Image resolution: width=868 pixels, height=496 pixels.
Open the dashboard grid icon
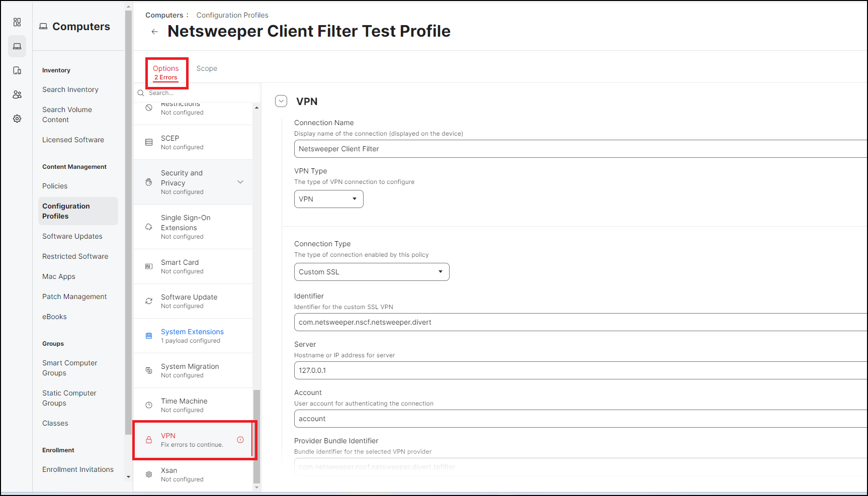pos(17,22)
